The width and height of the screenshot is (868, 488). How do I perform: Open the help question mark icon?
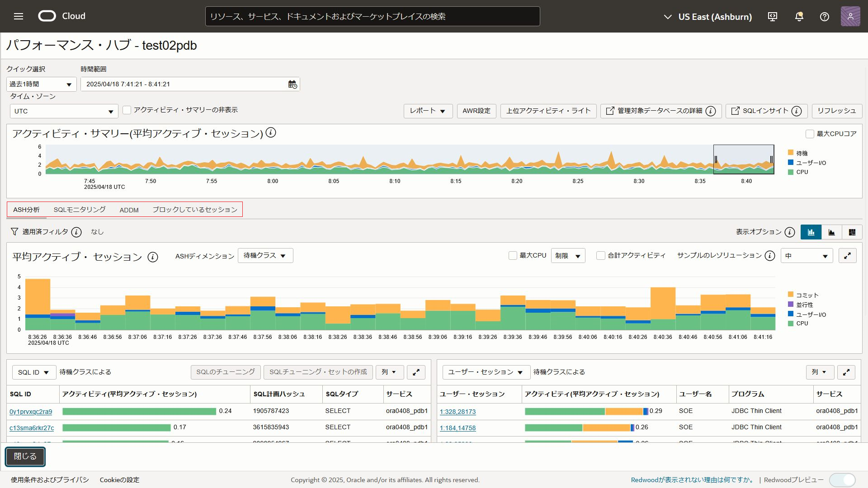[x=824, y=17]
